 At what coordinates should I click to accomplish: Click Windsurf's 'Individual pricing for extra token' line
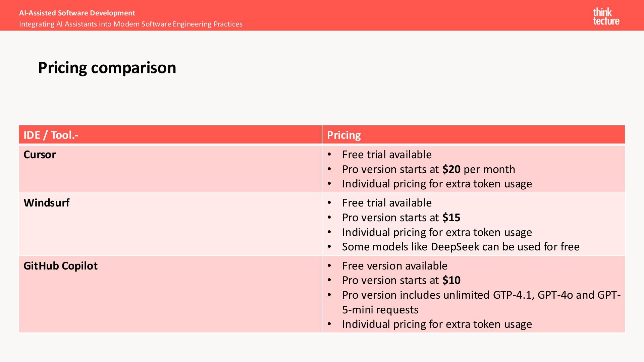(437, 232)
